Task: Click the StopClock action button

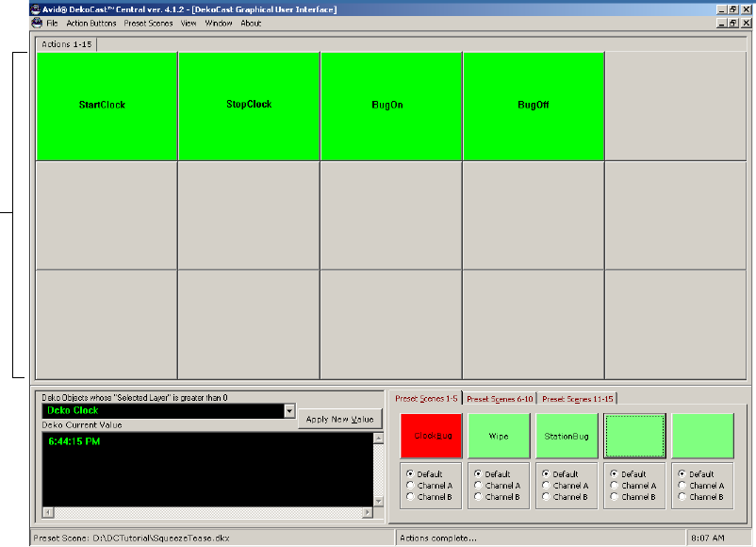Action: click(x=249, y=107)
